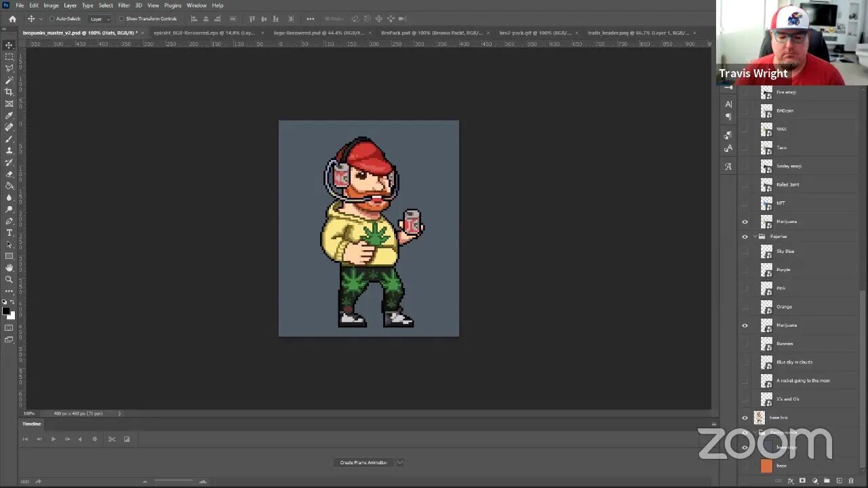The width and height of the screenshot is (868, 488).
Task: Click the create new layer icon
Action: tap(839, 481)
